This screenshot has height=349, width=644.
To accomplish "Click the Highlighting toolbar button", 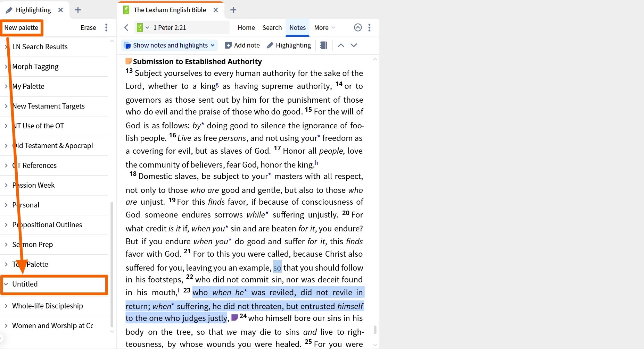I will 289,45.
